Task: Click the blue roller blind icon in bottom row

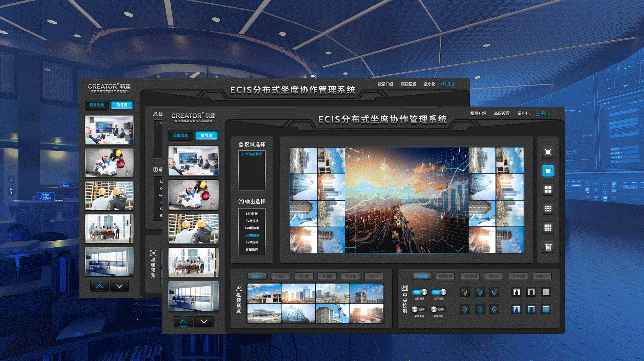Action: coord(546,309)
